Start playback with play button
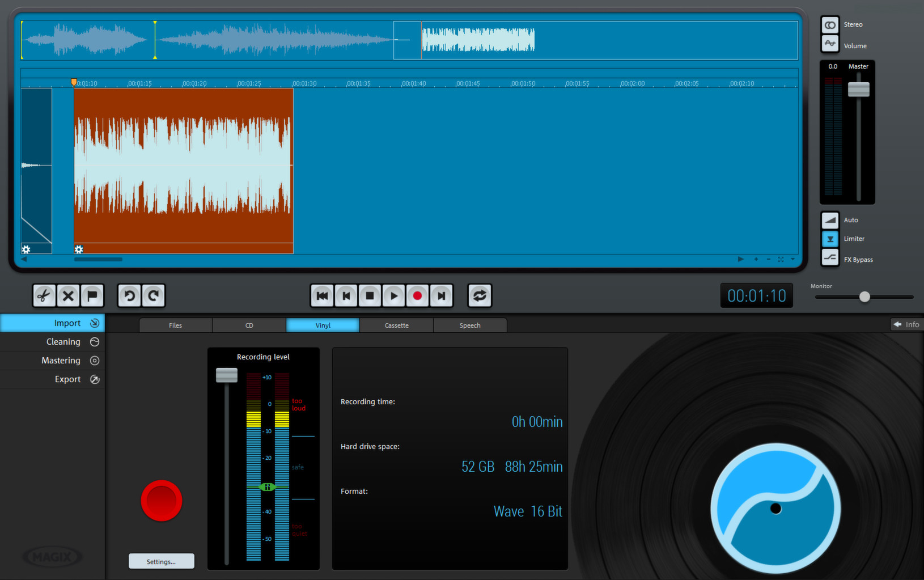Viewport: 924px width, 580px height. point(393,295)
